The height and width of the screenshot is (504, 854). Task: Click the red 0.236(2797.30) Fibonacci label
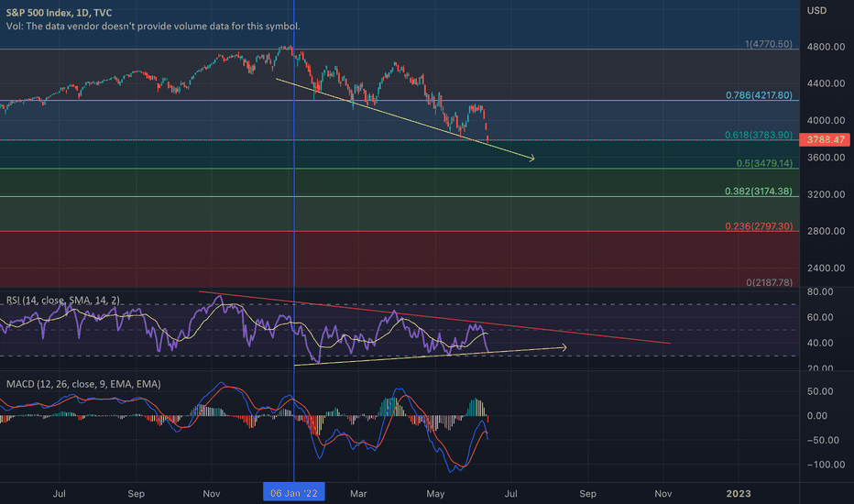[x=762, y=226]
